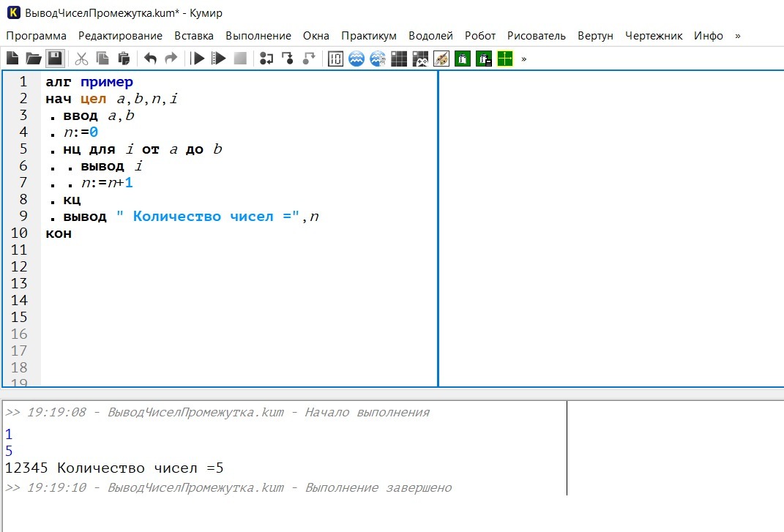The width and height of the screenshot is (784, 532).
Task: Cut selected text with the scissors icon
Action: point(82,59)
